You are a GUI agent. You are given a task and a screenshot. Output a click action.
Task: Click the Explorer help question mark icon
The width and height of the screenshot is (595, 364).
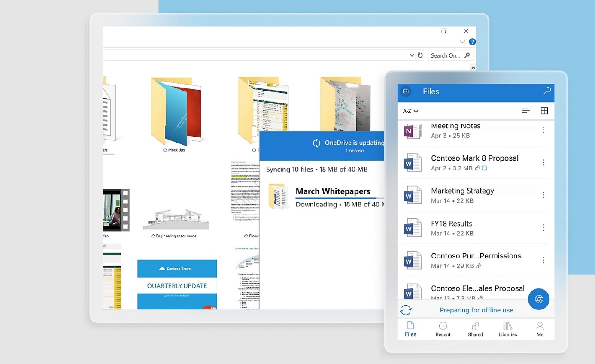click(x=472, y=42)
